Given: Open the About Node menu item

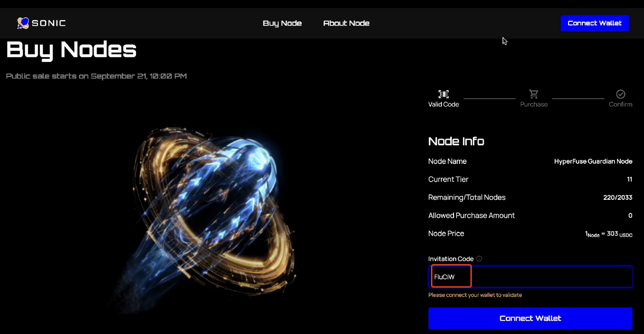Looking at the screenshot, I should tap(346, 23).
